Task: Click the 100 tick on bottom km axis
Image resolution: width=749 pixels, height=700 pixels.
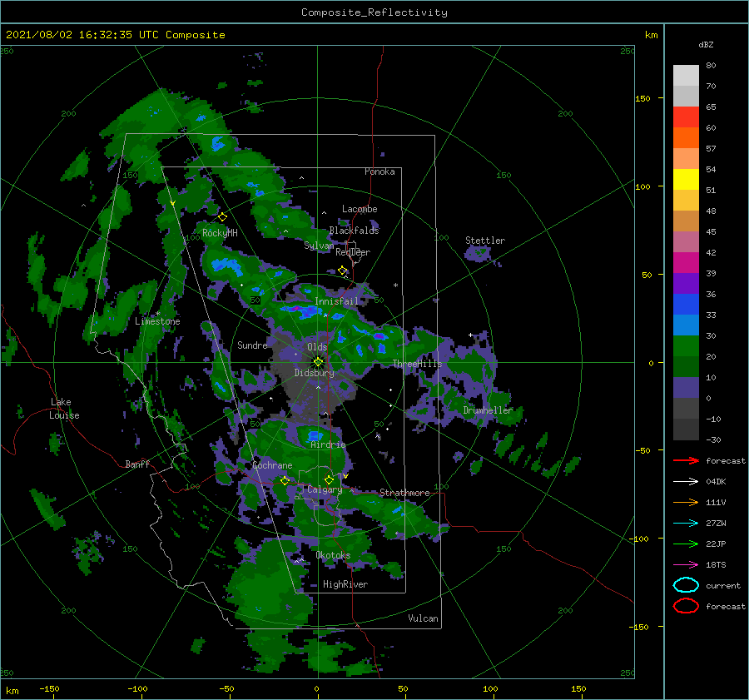Action: pos(490,688)
